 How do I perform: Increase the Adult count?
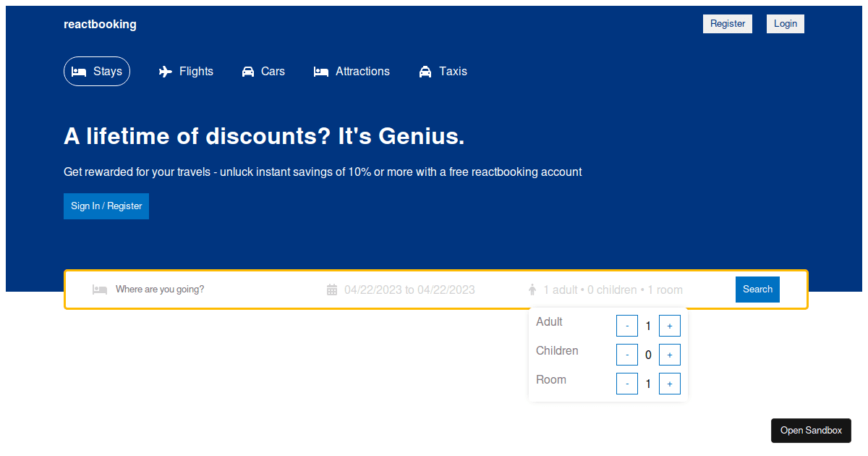670,326
